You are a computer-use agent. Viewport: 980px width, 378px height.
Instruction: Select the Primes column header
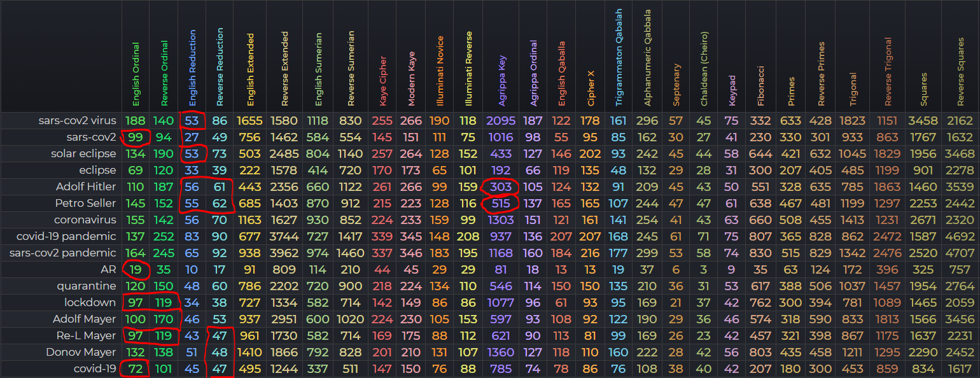click(x=791, y=91)
